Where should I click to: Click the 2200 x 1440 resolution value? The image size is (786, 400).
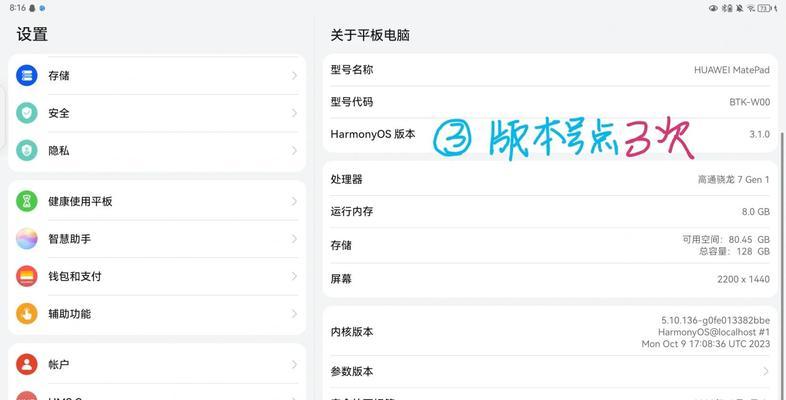[x=743, y=279]
